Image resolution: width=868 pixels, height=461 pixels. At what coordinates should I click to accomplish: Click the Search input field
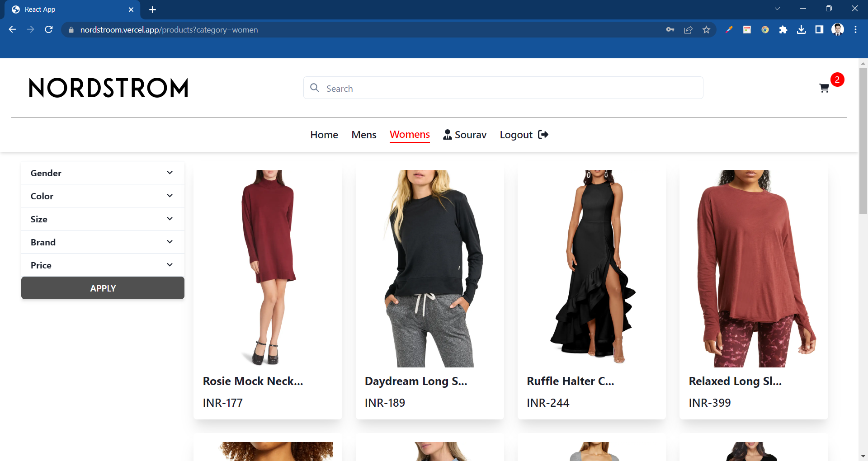(503, 88)
